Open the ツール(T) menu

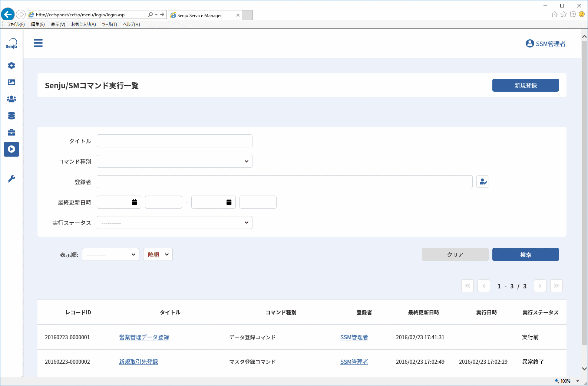[109, 24]
